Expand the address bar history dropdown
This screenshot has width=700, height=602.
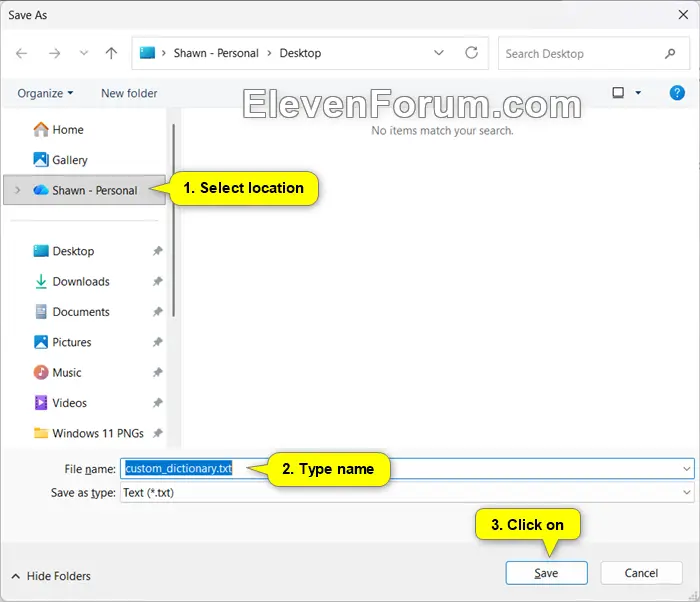439,53
